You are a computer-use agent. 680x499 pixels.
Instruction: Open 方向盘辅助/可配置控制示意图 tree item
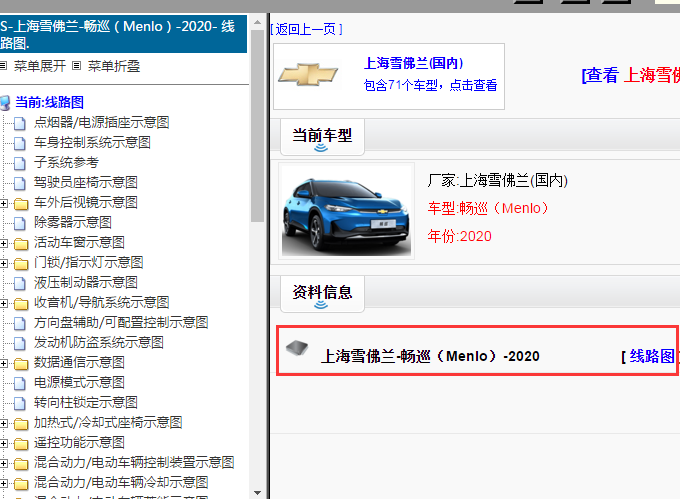[x=121, y=323]
